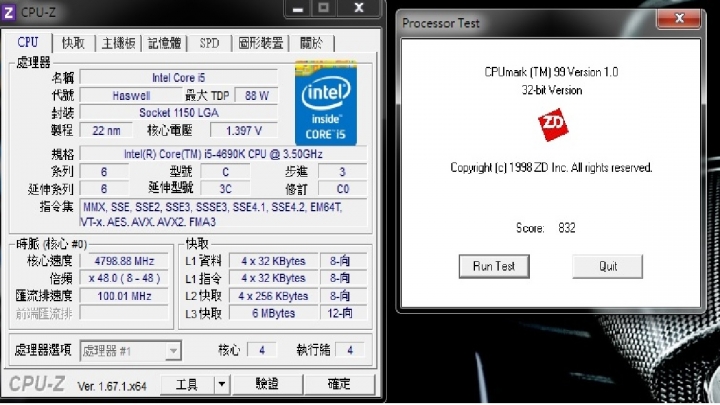
Task: Click the L2 cache '4 x 256 KBytes'
Action: pos(273,296)
